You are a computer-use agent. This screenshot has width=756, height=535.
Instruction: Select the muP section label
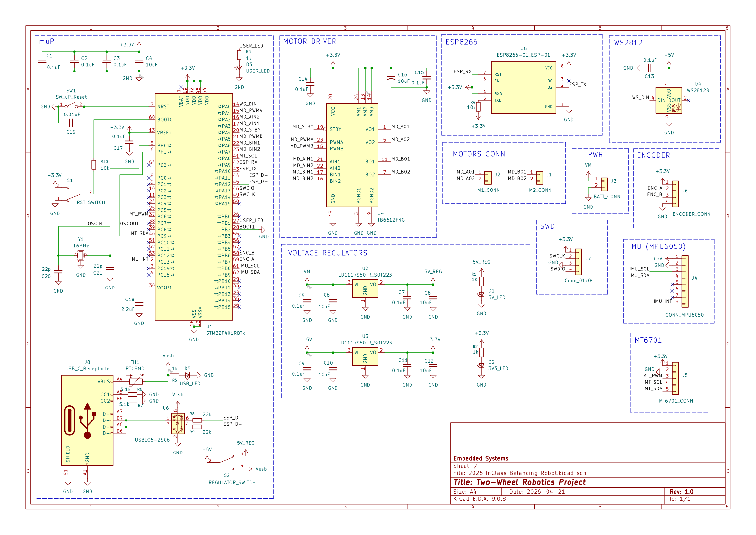[x=47, y=41]
